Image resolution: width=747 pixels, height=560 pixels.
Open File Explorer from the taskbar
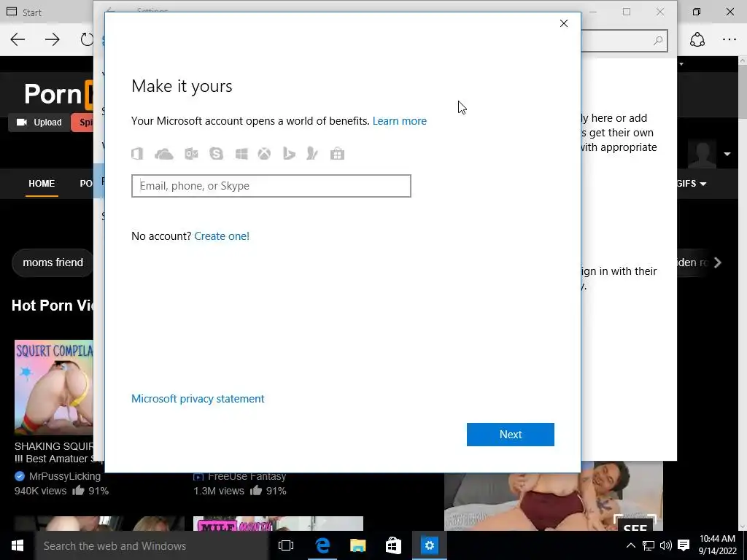pos(357,545)
